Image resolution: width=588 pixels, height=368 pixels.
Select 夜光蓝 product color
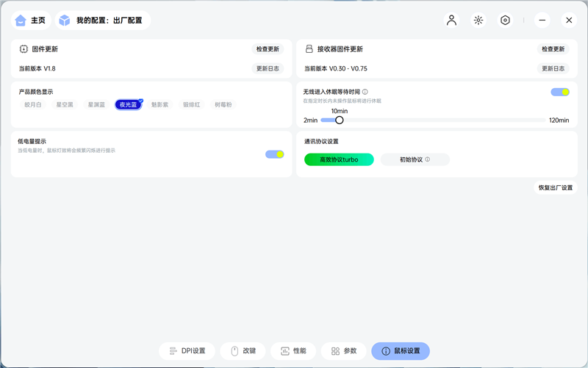tap(128, 104)
